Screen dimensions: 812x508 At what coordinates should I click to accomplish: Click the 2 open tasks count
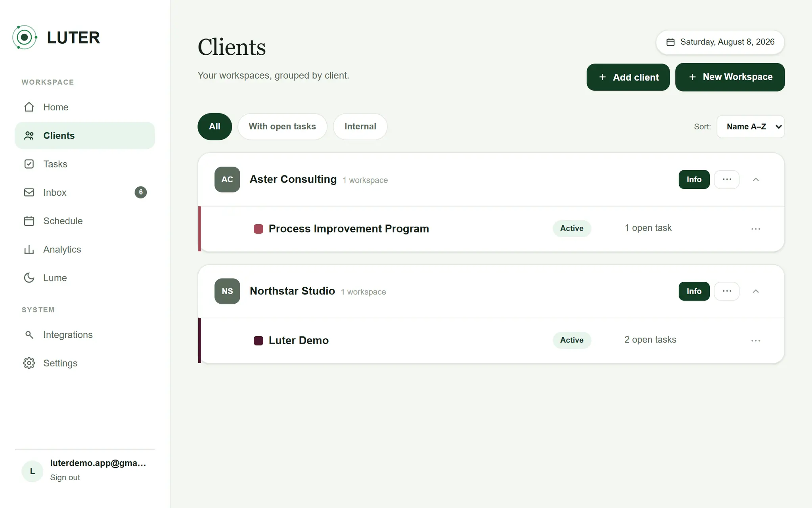coord(650,340)
